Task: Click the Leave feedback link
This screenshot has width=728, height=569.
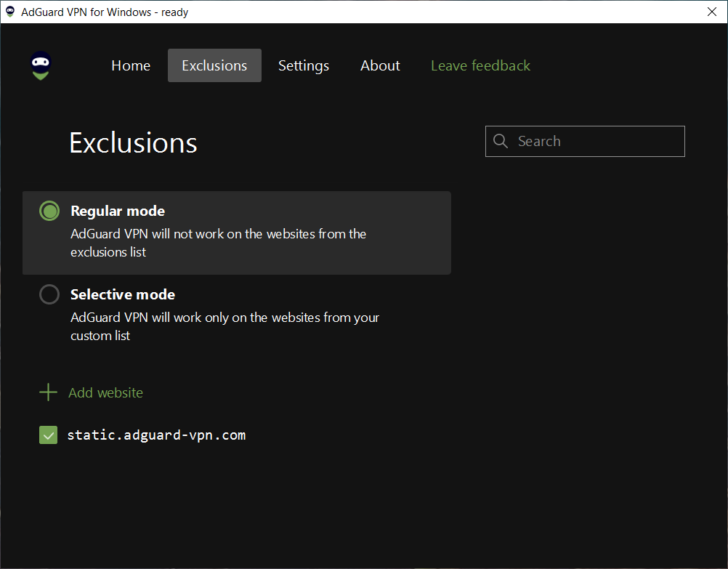Action: tap(480, 66)
